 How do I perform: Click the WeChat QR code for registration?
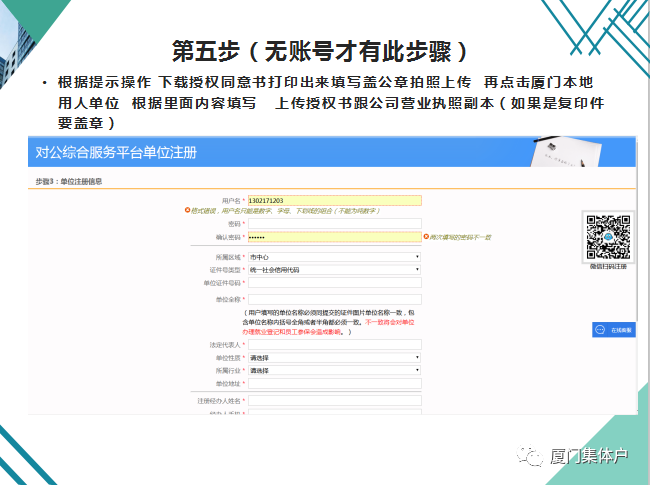(606, 236)
